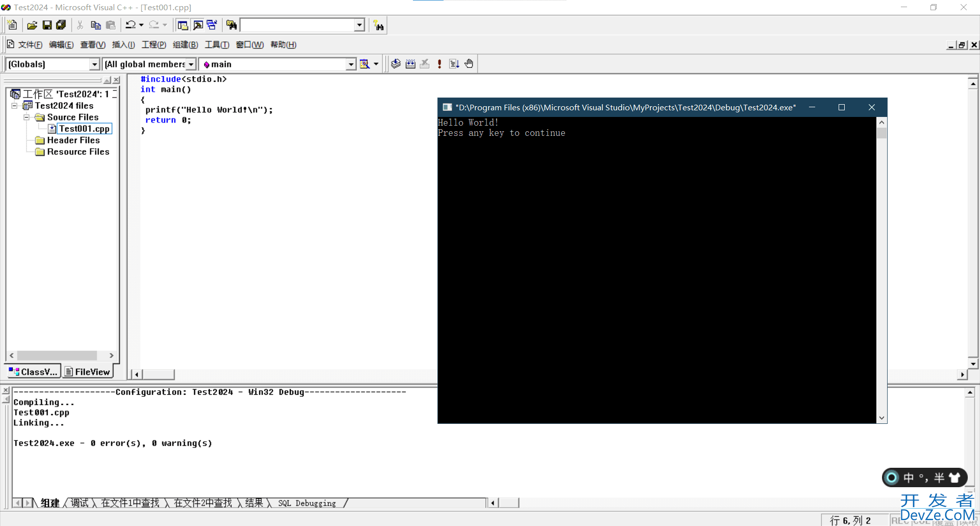The image size is (980, 526).
Task: Switch to the 在文件1中查找 output tab
Action: tap(130, 503)
